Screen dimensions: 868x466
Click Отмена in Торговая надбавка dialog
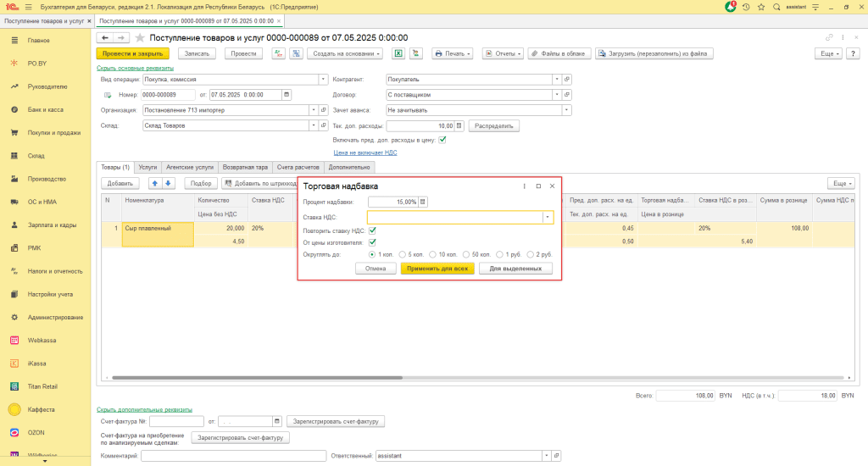click(376, 269)
